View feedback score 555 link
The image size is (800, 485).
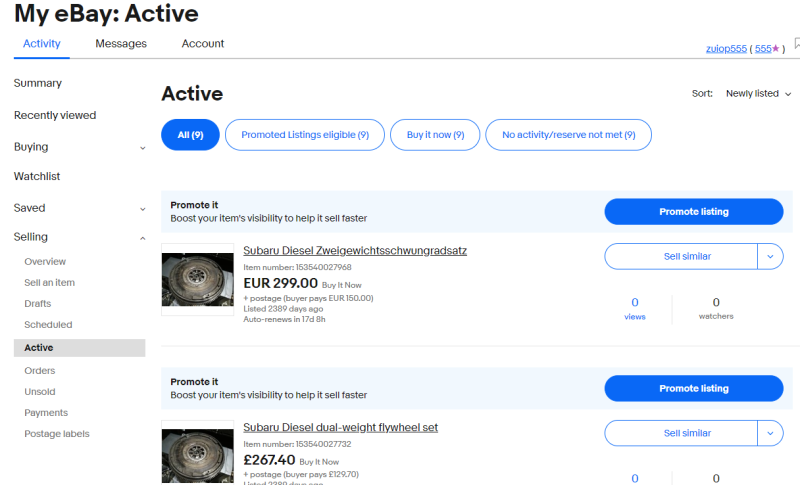(x=763, y=48)
